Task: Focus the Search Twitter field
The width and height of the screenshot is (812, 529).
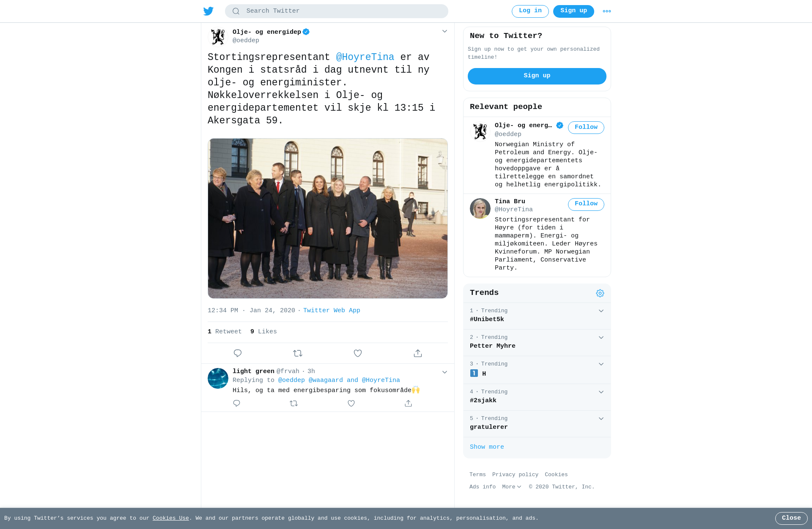Action: point(337,11)
